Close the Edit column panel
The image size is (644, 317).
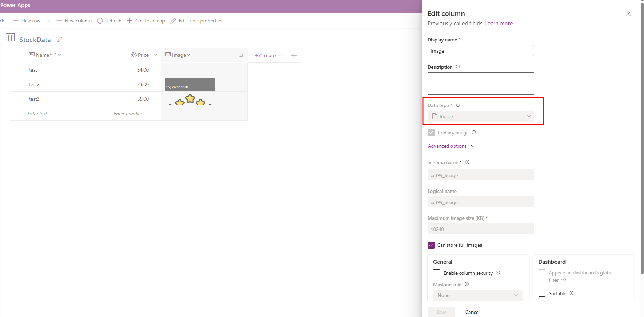[x=628, y=14]
